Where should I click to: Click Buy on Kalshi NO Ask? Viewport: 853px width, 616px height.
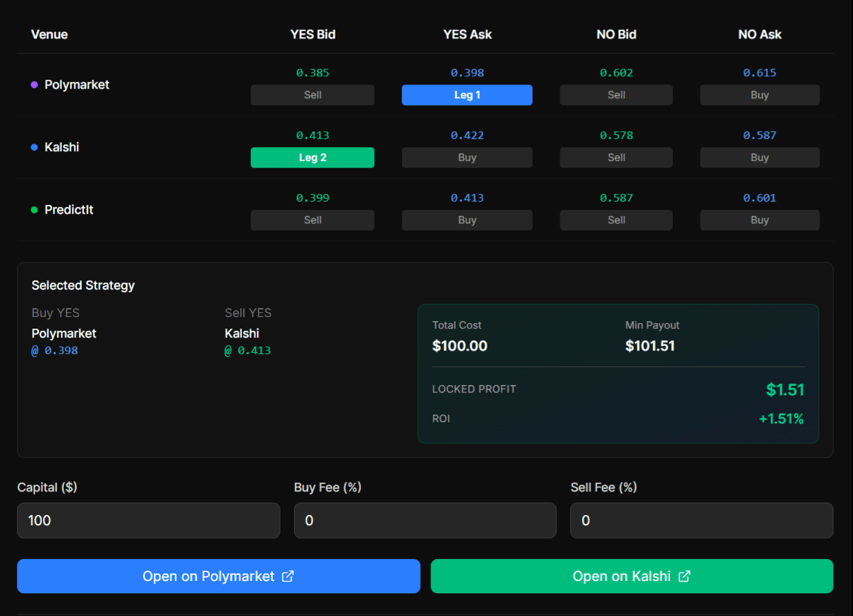760,157
